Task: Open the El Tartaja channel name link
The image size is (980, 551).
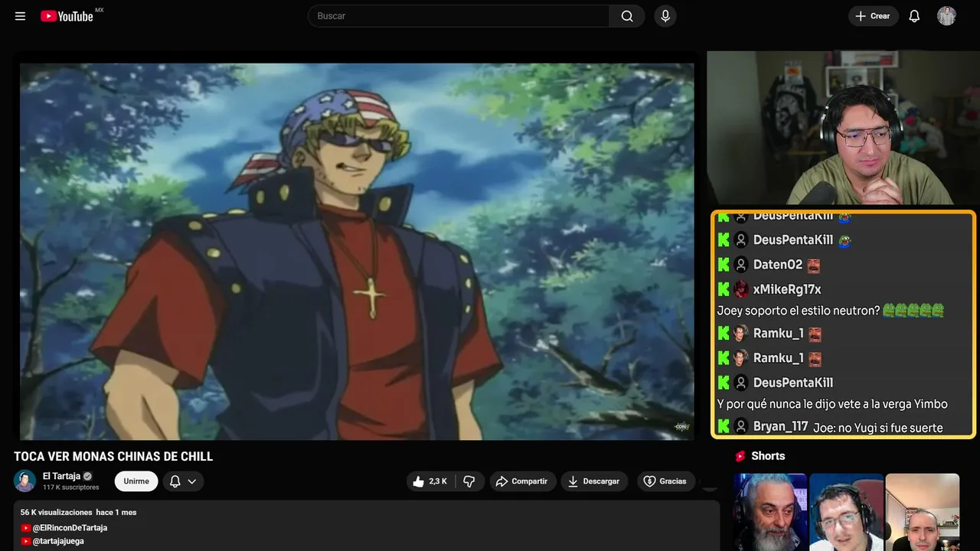Action: point(61,476)
